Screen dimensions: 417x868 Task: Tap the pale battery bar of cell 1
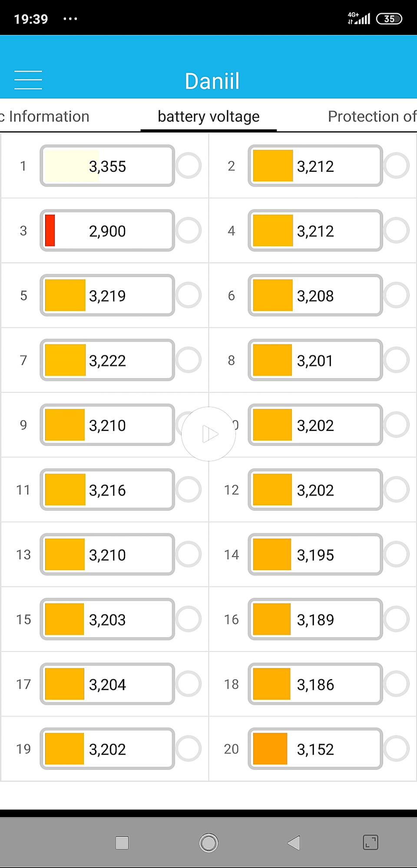tap(72, 166)
